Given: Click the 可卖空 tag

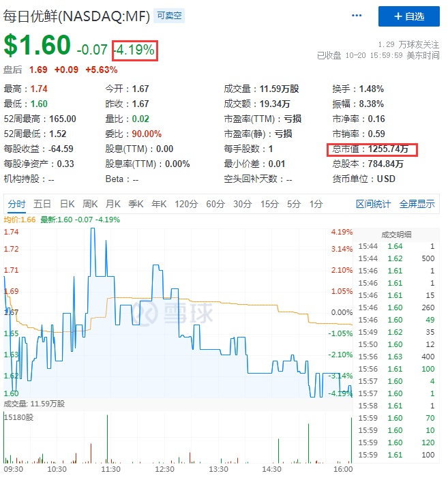Looking at the screenshot, I should [169, 16].
